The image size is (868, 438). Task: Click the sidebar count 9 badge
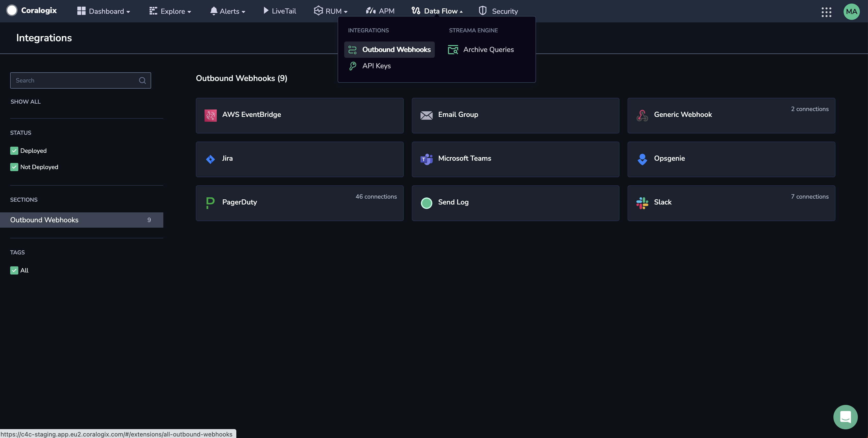coord(149,220)
